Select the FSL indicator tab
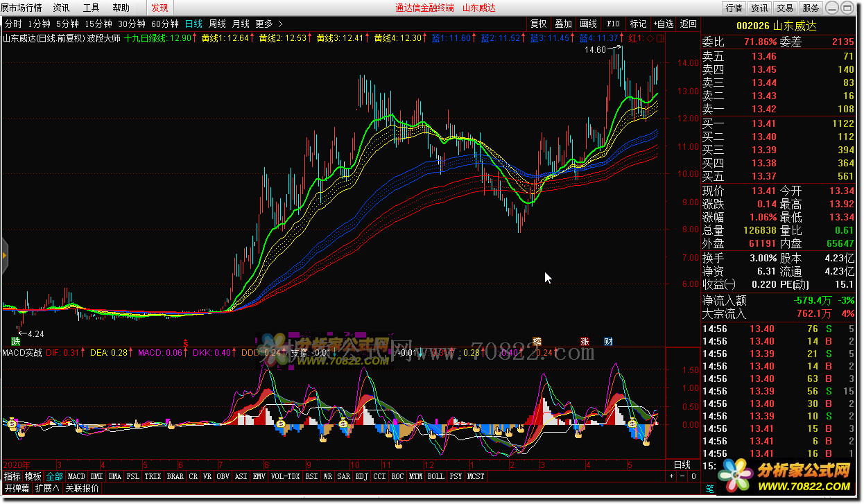The height and width of the screenshot is (504, 864). pos(133,476)
